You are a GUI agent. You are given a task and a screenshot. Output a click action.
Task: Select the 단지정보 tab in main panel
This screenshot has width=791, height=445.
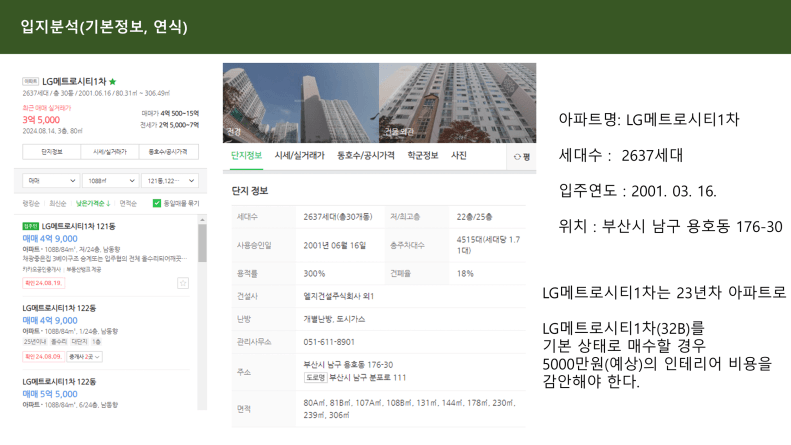(x=246, y=155)
